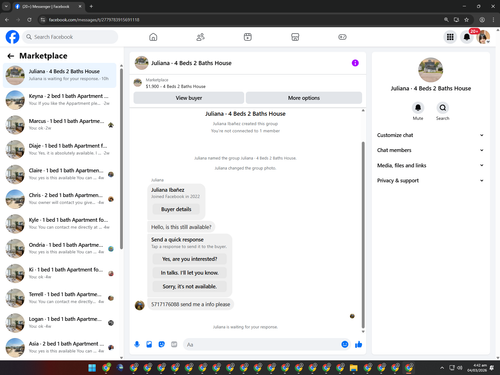Click the group photo in right panel
The image size is (500, 375).
coord(430,70)
